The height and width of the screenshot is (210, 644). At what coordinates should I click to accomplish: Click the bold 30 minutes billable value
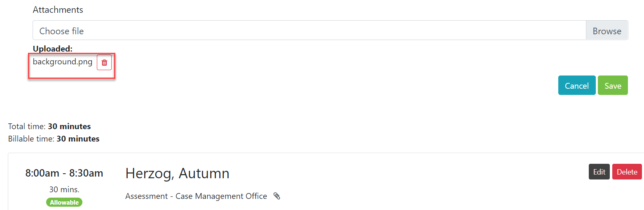pos(78,139)
